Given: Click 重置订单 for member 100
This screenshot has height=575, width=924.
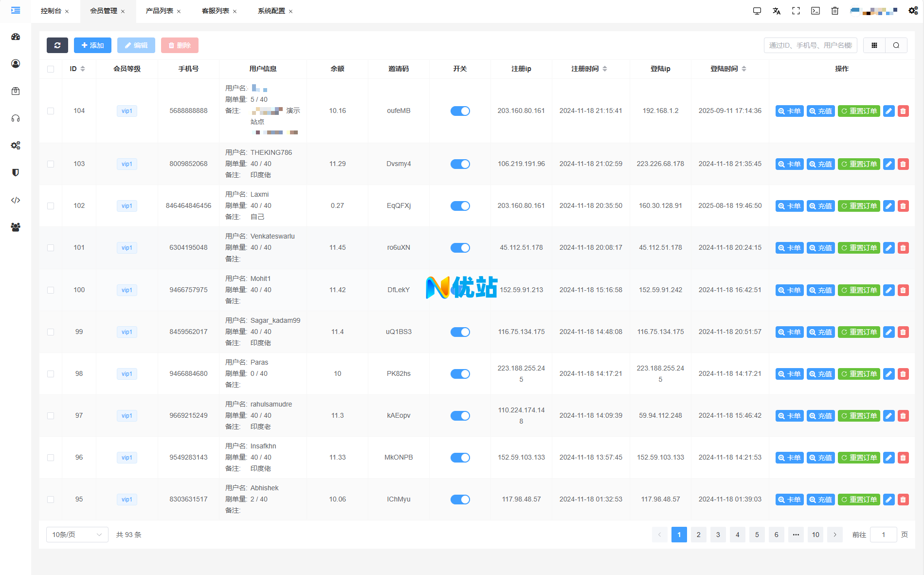Looking at the screenshot, I should pos(859,290).
